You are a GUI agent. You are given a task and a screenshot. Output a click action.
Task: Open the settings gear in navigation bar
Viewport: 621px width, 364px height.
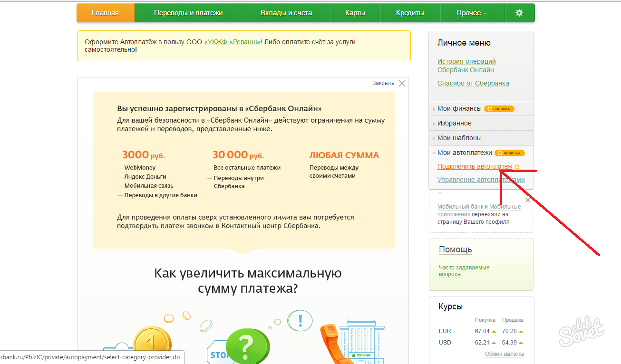click(x=519, y=13)
